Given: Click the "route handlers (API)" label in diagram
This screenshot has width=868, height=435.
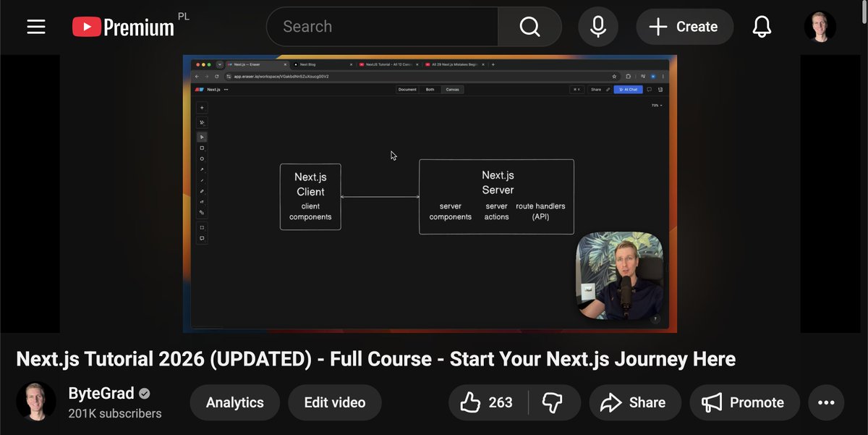Looking at the screenshot, I should point(540,211).
